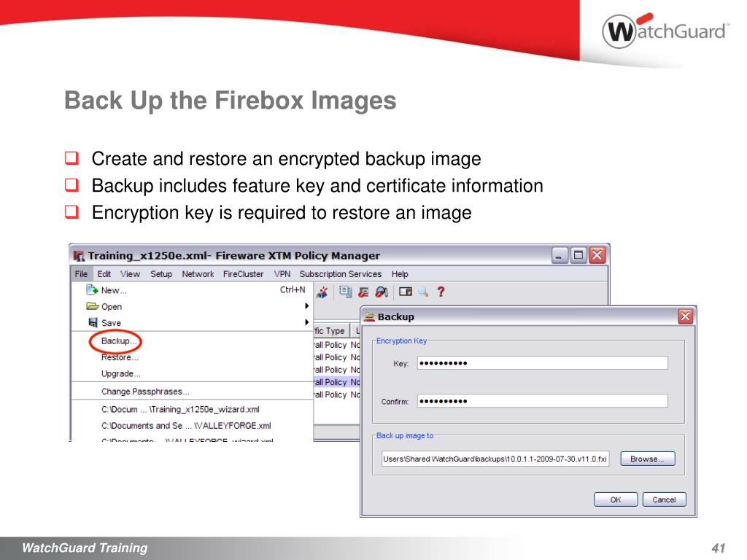Select the highlighted 'all Policy' row
This screenshot has height=560, width=747.
(x=337, y=382)
